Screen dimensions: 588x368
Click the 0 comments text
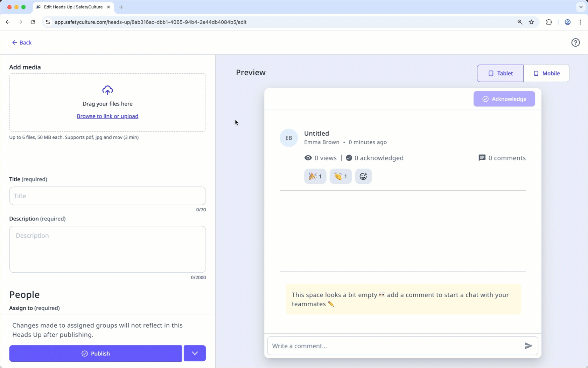507,158
